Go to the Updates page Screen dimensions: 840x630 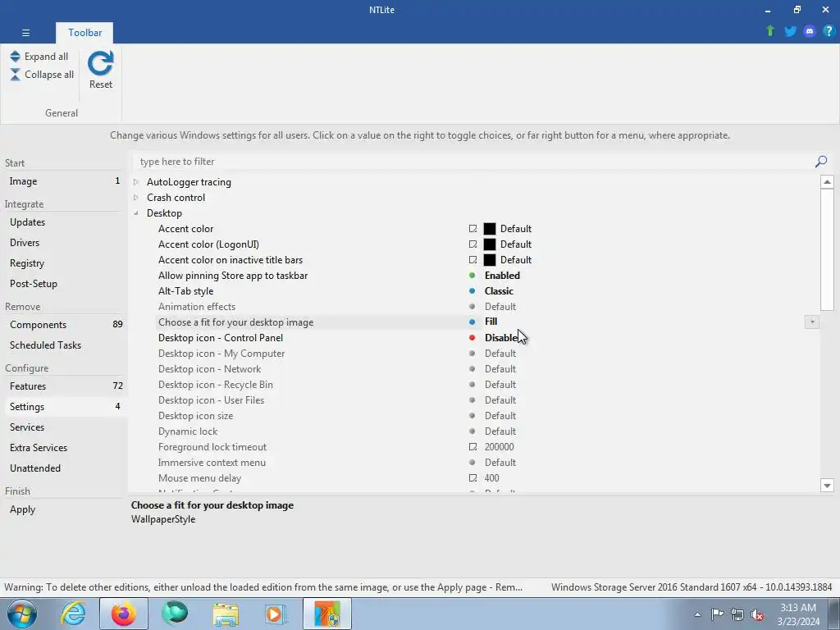64,222
